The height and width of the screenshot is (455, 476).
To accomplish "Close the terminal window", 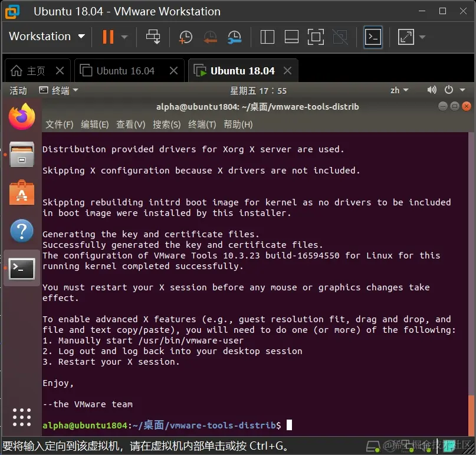I will [467, 106].
